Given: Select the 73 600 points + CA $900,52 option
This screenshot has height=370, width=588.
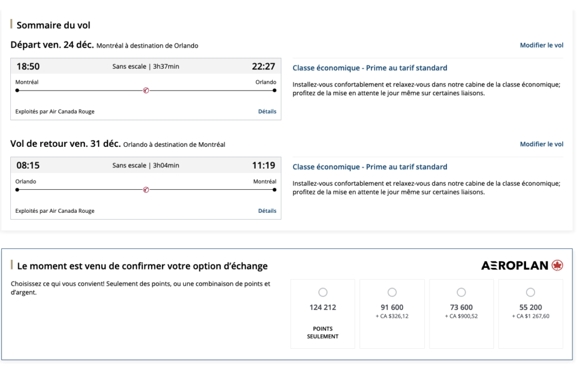Looking at the screenshot, I should pyautogui.click(x=461, y=292).
